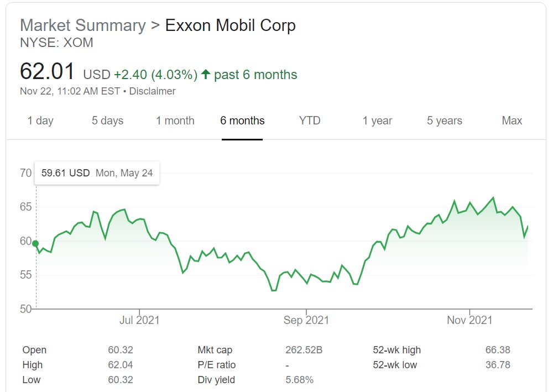Viewport: 553px width, 392px height.
Task: Switch chart to YTD view
Action: (x=310, y=121)
